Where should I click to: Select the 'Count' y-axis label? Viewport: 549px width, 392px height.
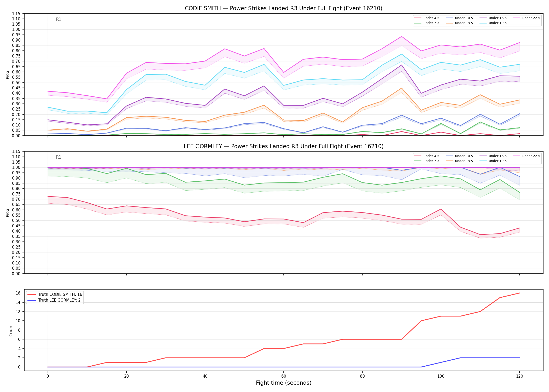coord(11,330)
